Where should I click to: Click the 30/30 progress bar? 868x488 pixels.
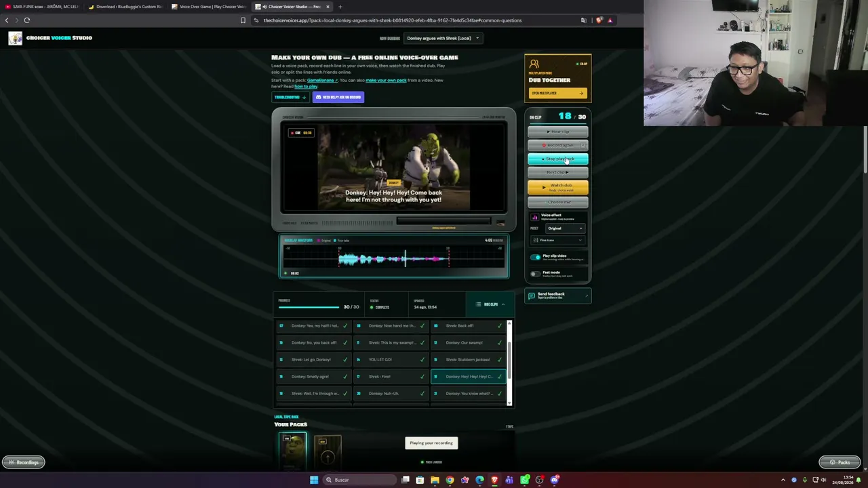[x=309, y=307]
